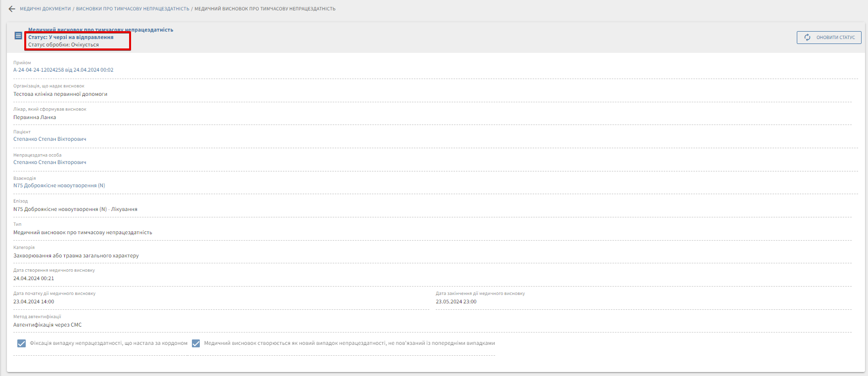Click the organization value Тестова клініка первинної допомоги
The height and width of the screenshot is (376, 868).
click(x=60, y=94)
